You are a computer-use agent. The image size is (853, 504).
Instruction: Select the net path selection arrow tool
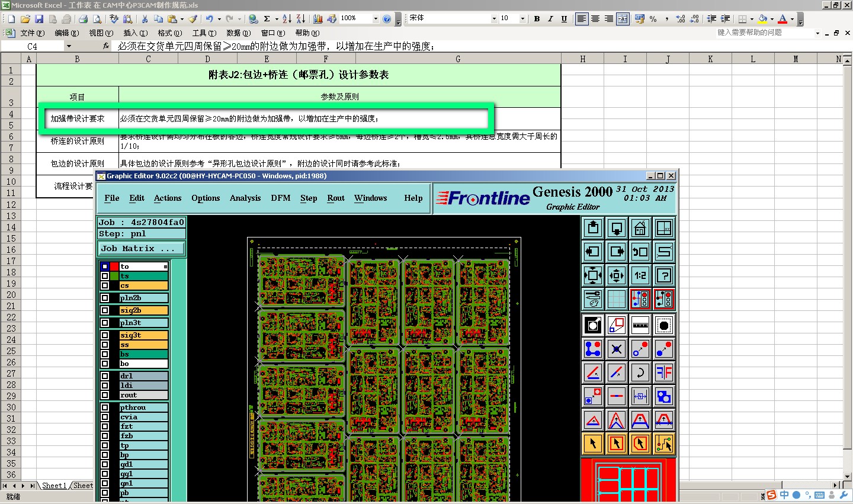pyautogui.click(x=664, y=444)
